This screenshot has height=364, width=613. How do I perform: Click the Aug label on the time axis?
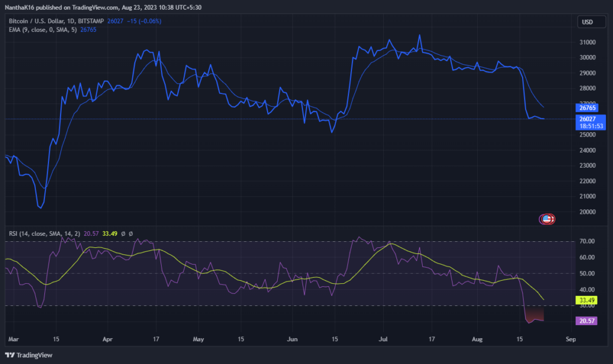[x=477, y=339]
